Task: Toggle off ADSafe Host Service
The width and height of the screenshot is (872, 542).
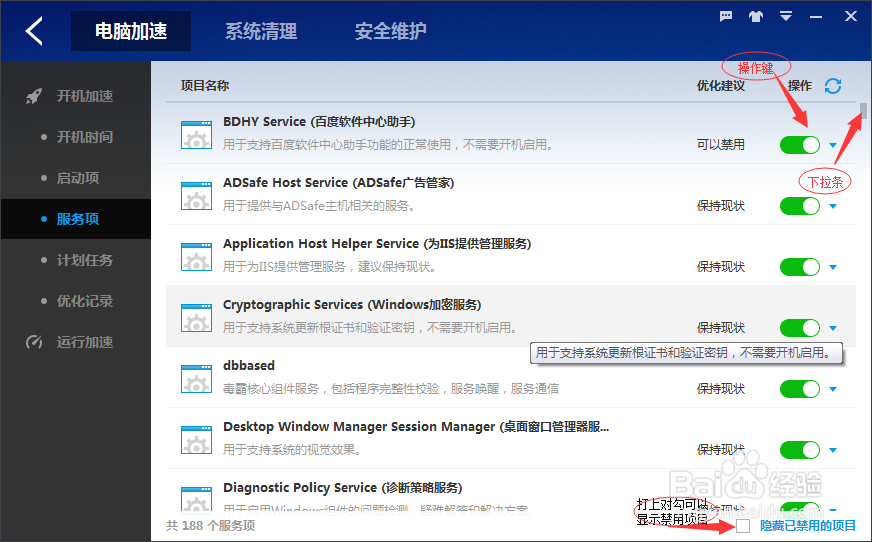Action: pos(800,206)
